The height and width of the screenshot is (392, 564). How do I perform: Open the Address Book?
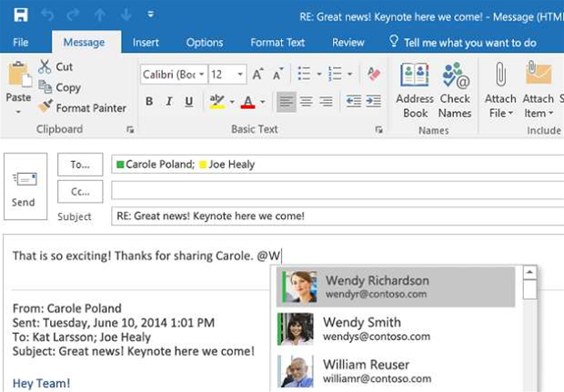click(x=415, y=90)
